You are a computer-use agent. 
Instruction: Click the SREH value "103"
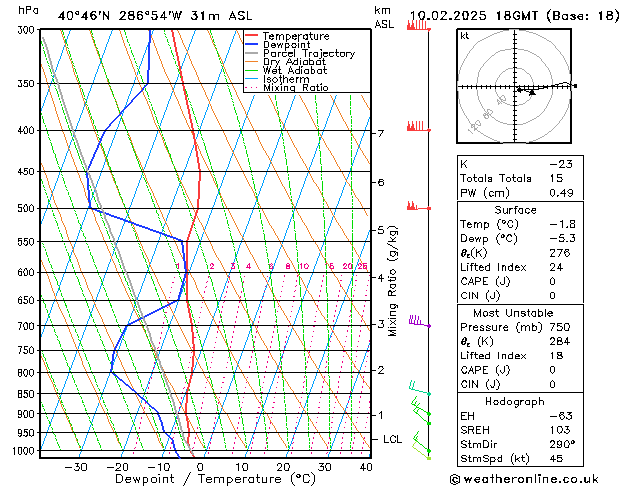point(560,430)
